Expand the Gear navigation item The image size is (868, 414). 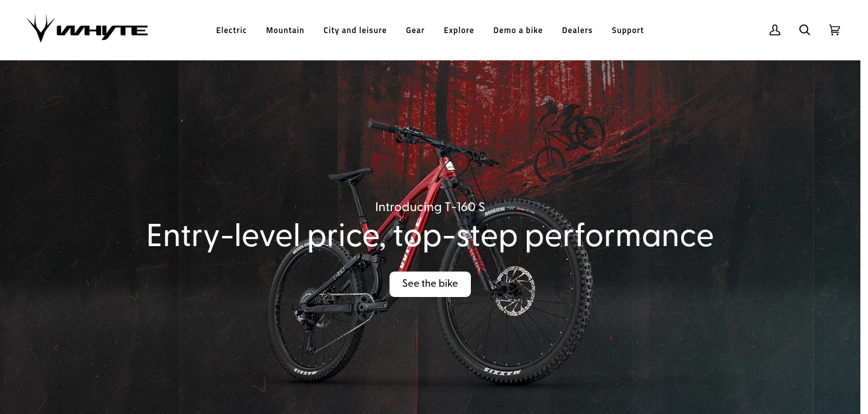coord(415,31)
